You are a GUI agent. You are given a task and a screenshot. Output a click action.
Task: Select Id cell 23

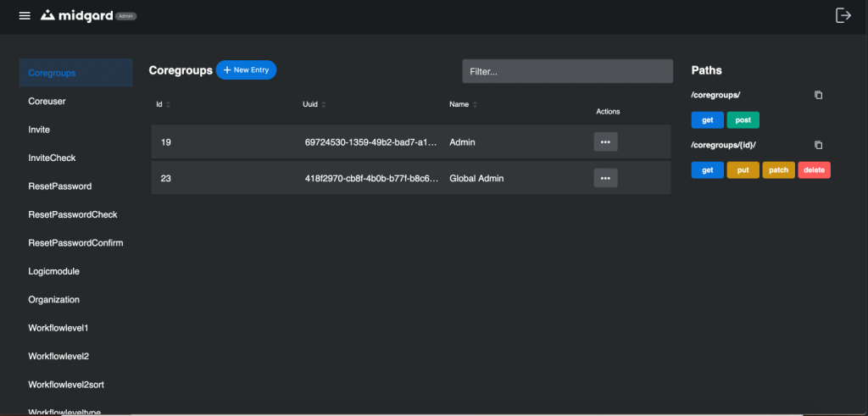(166, 179)
